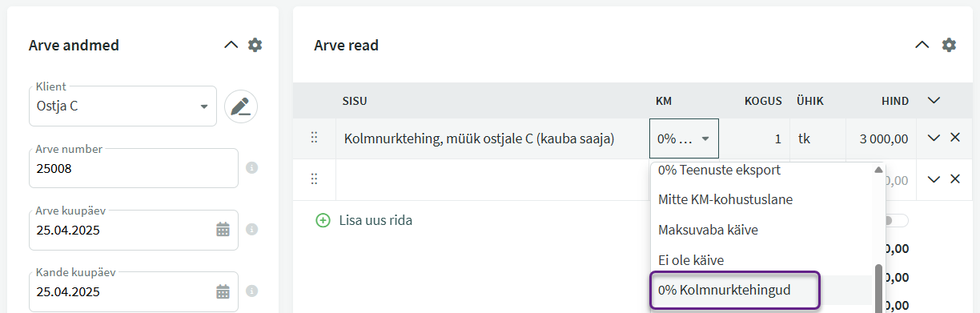Collapse the Arve andmed panel

[x=231, y=45]
